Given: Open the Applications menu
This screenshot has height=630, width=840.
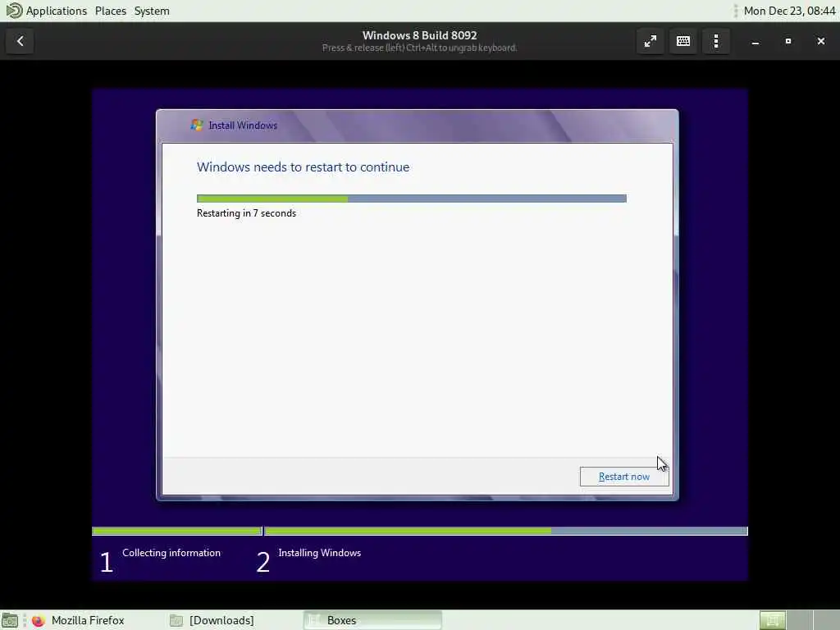Looking at the screenshot, I should coord(57,11).
